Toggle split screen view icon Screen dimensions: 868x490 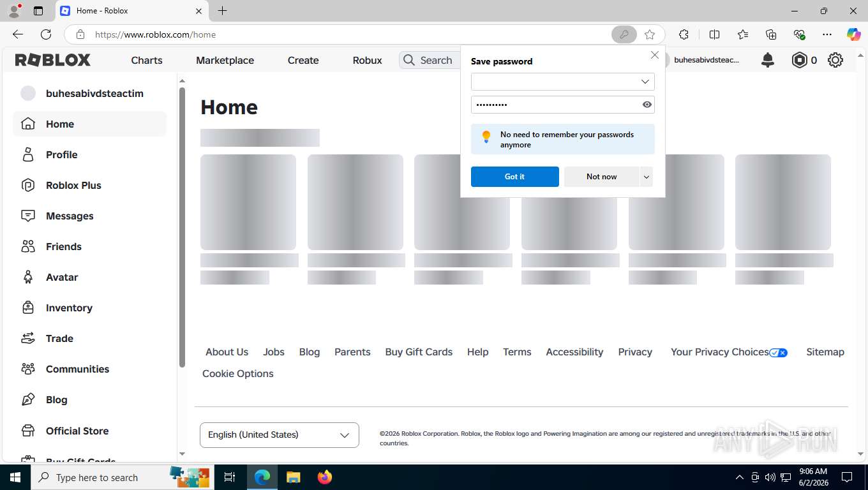[x=714, y=34]
